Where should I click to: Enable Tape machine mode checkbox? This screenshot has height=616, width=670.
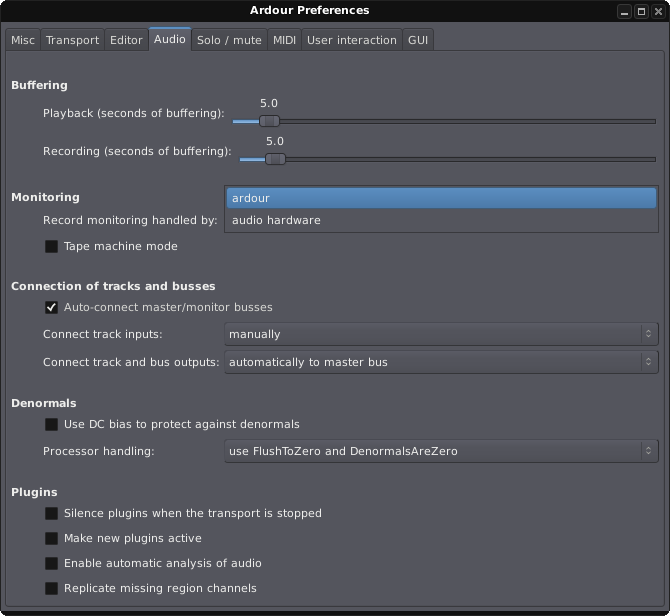click(x=51, y=246)
